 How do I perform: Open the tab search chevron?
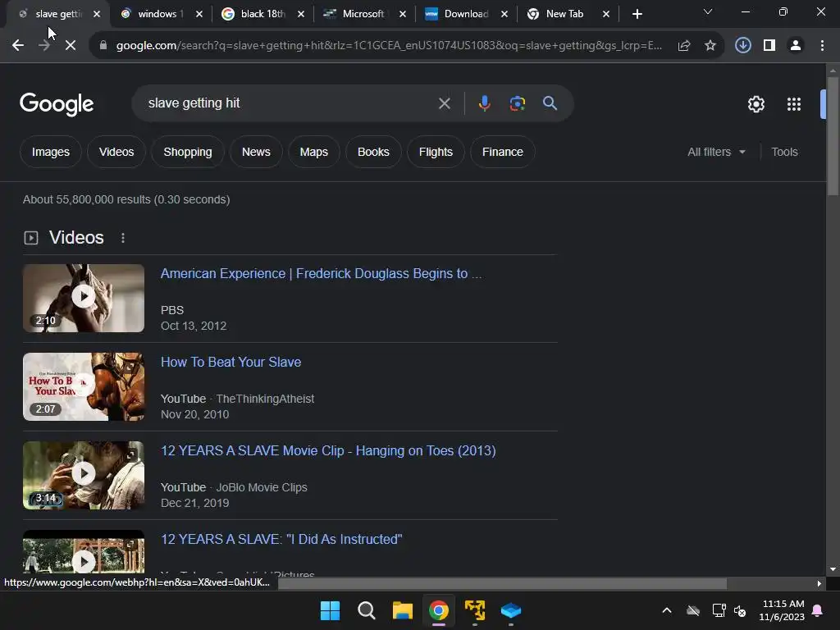click(x=708, y=11)
